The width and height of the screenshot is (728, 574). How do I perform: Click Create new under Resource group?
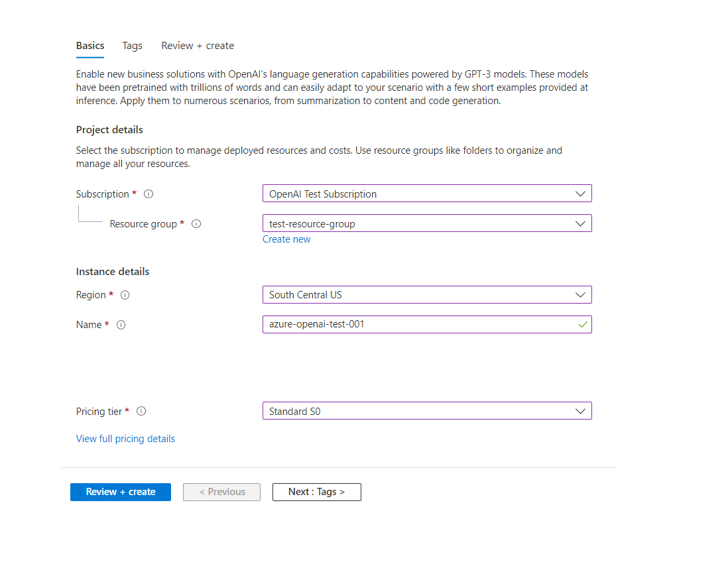pyautogui.click(x=286, y=239)
